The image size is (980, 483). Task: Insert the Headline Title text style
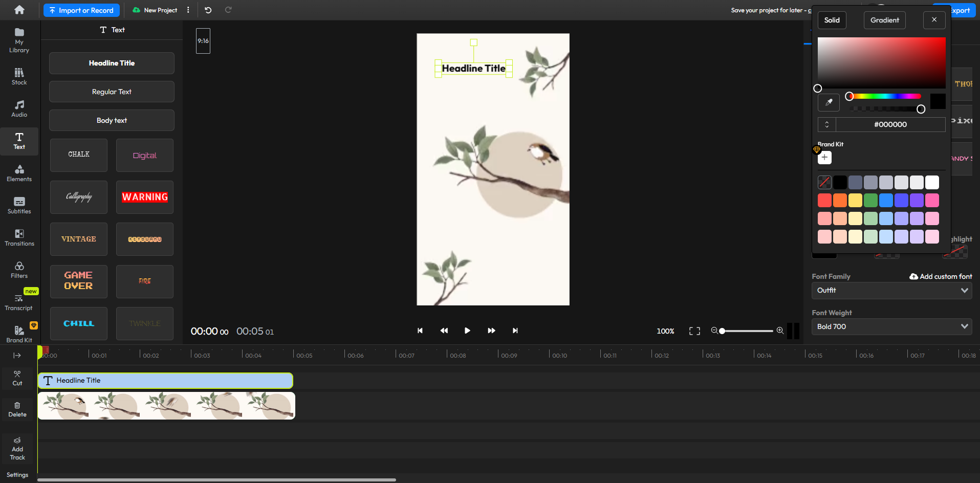pos(111,63)
